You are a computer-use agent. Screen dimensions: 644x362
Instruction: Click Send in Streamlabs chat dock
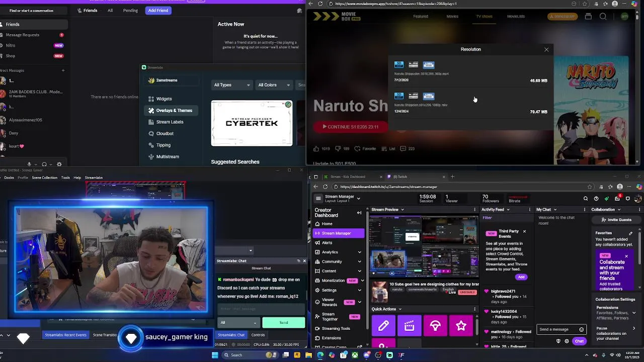click(x=284, y=323)
